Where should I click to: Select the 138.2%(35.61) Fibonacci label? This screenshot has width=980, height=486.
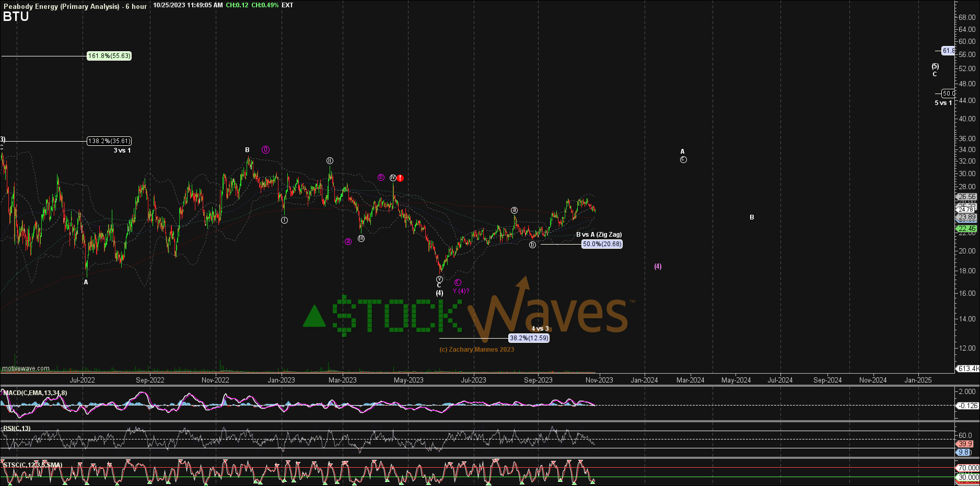pos(109,141)
